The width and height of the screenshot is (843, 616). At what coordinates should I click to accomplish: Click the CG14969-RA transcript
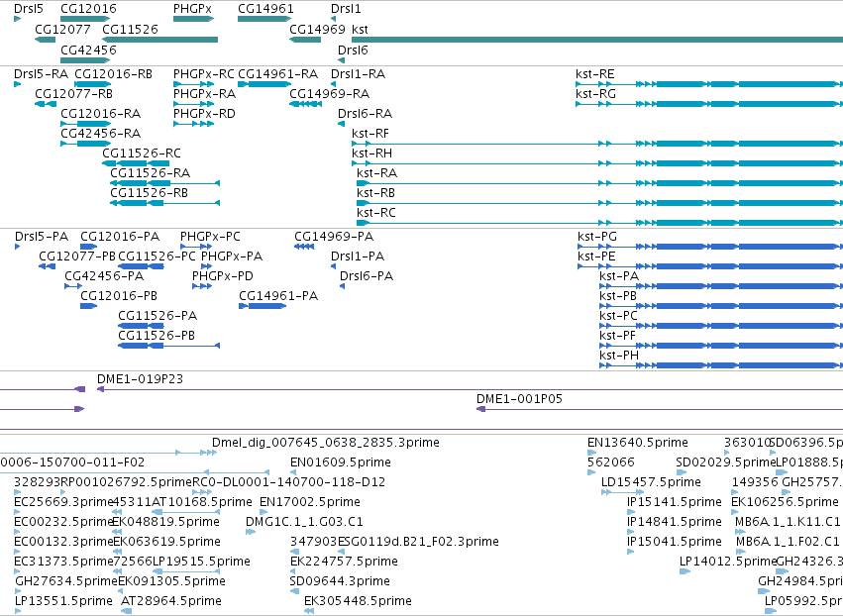point(305,104)
